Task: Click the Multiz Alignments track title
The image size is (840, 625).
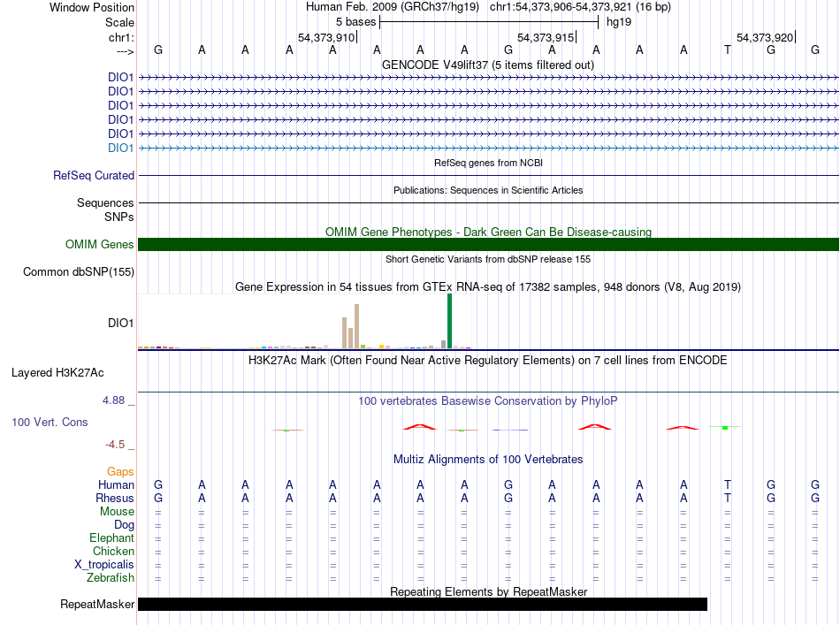Action: coord(488,459)
